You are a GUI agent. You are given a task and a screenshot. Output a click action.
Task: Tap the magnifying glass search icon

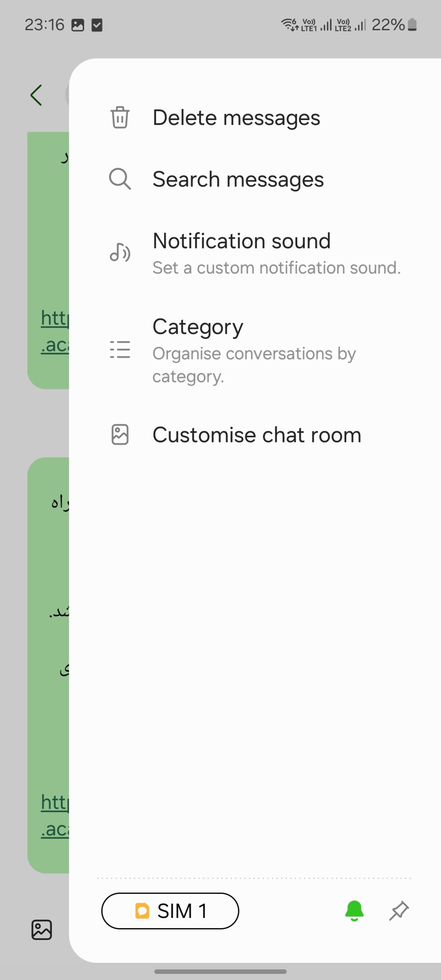coord(120,179)
